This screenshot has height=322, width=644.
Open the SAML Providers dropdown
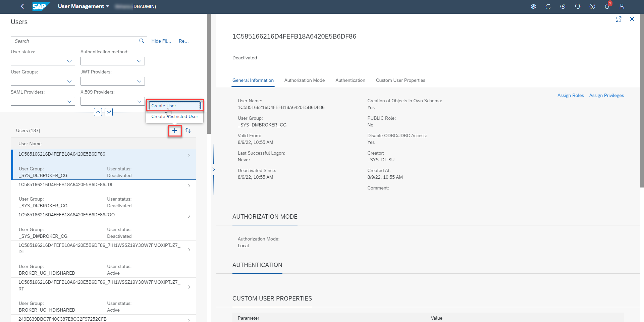click(43, 101)
